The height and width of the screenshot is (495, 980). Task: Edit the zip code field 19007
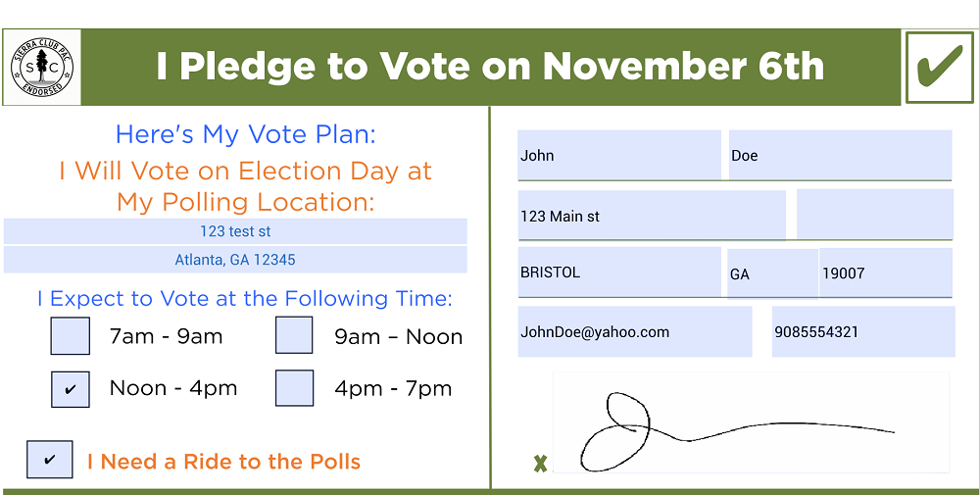coord(886,272)
